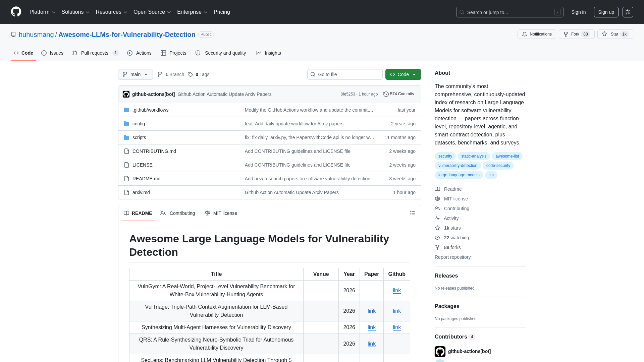
Task: Click the scales icon beside the About MIT license link
Action: pos(437,199)
